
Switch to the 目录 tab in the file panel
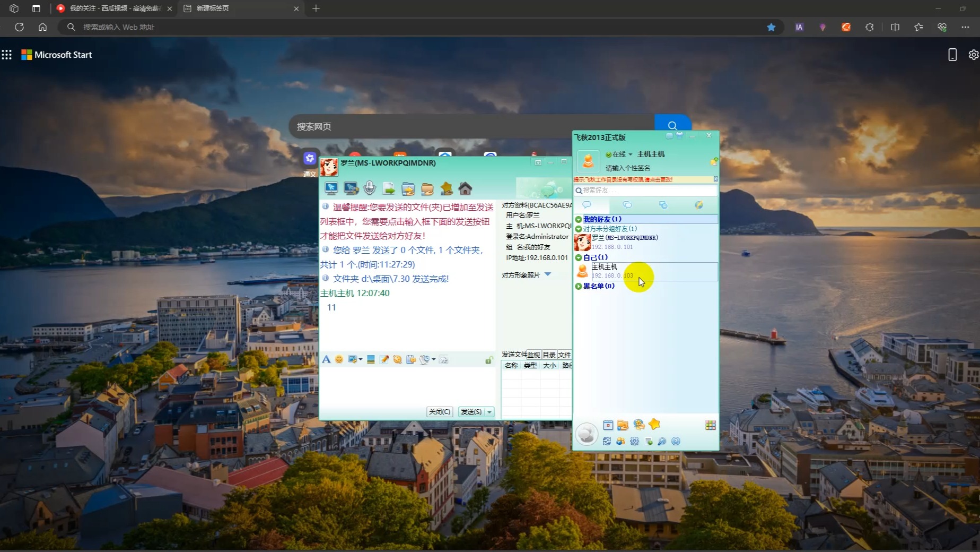(549, 355)
